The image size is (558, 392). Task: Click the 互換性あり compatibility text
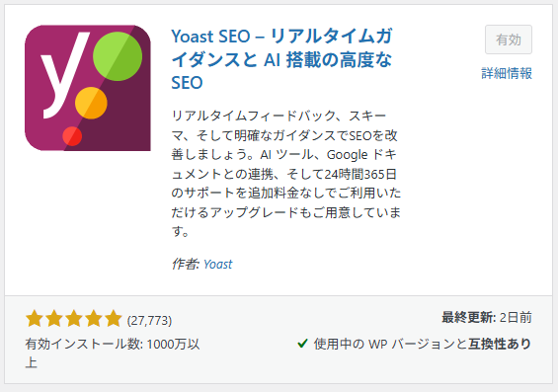coord(500,344)
